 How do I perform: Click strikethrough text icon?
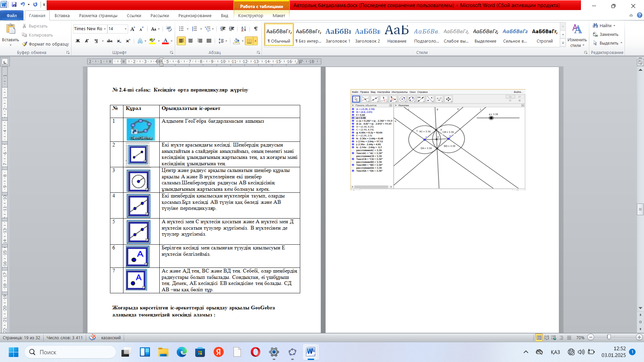(109, 41)
